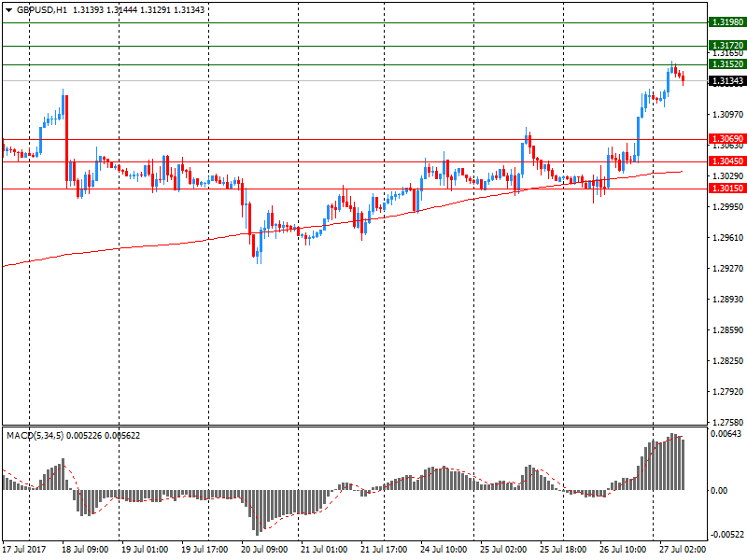Select the MACD scale value -0.00522
This screenshot has height=560, width=747.
(x=727, y=535)
